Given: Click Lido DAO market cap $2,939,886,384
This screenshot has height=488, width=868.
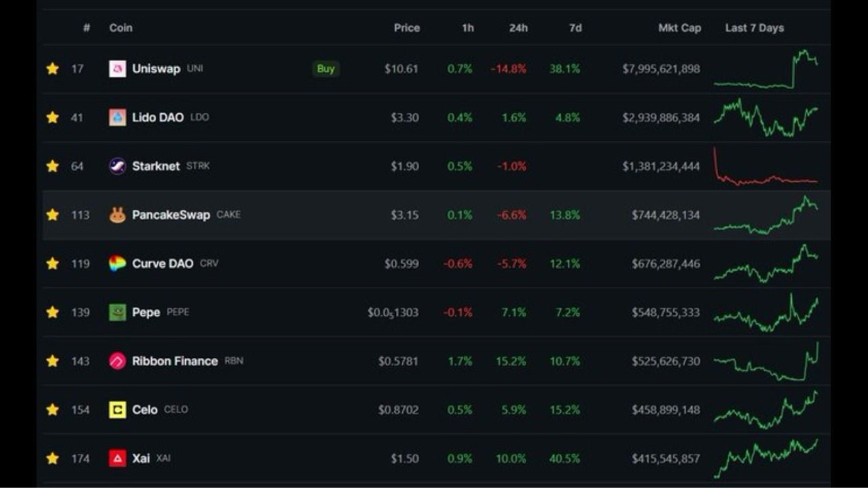Looking at the screenshot, I should [x=661, y=118].
